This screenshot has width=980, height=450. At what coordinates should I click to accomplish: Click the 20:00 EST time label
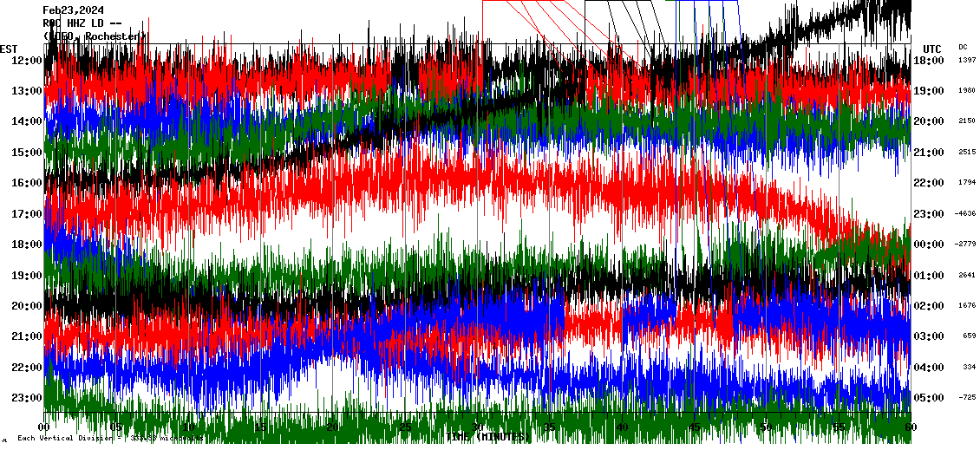27,306
